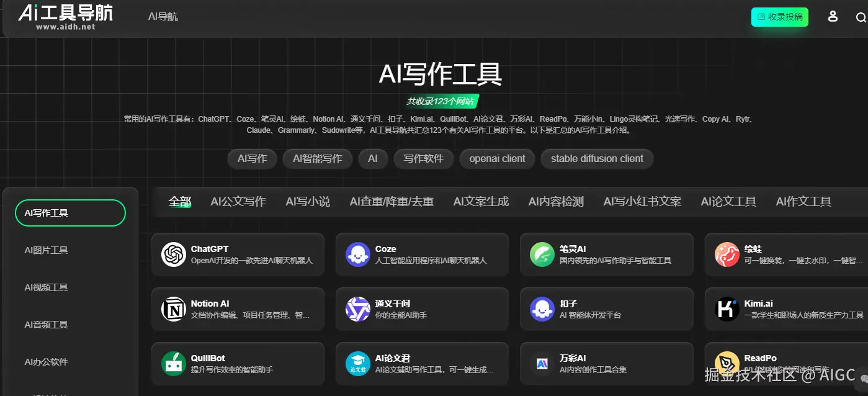Click the OpenAI开发的一款先进AI聊天机器人 description
868x396 pixels.
click(x=251, y=261)
